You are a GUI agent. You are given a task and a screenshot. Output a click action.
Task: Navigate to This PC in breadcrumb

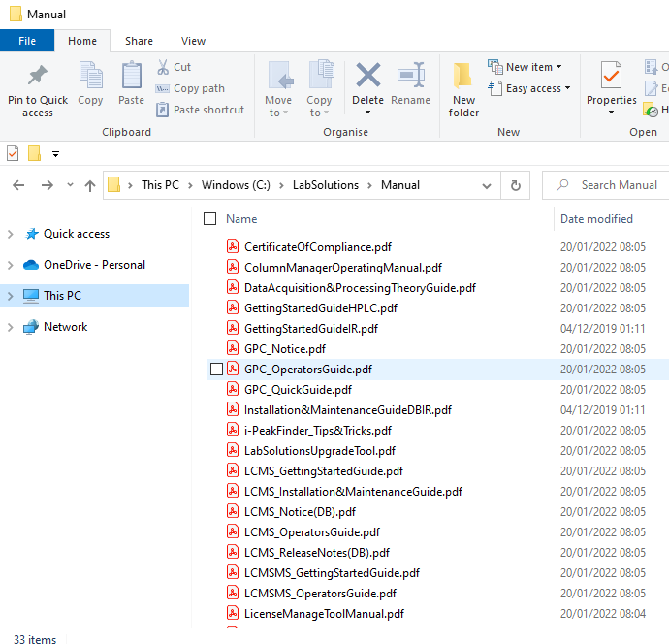point(160,185)
